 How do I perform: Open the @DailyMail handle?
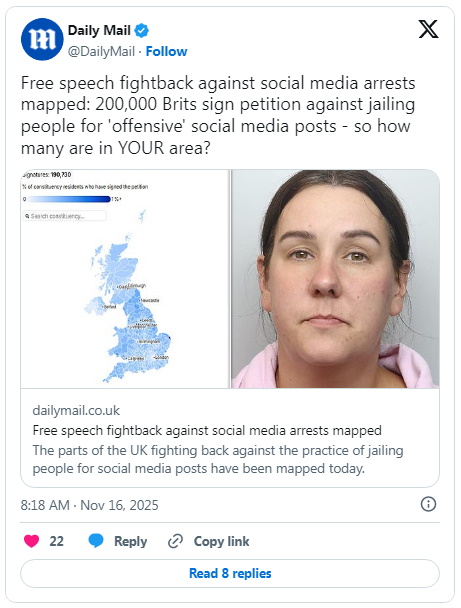(101, 51)
